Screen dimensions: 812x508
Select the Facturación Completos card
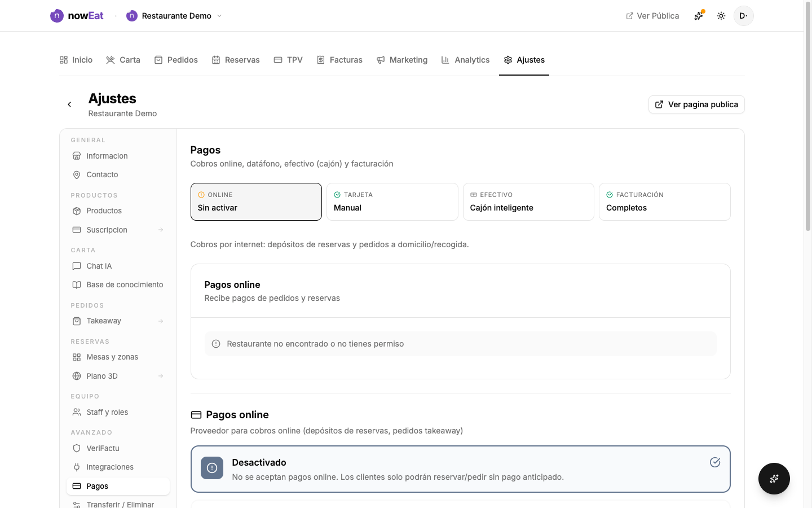point(665,202)
